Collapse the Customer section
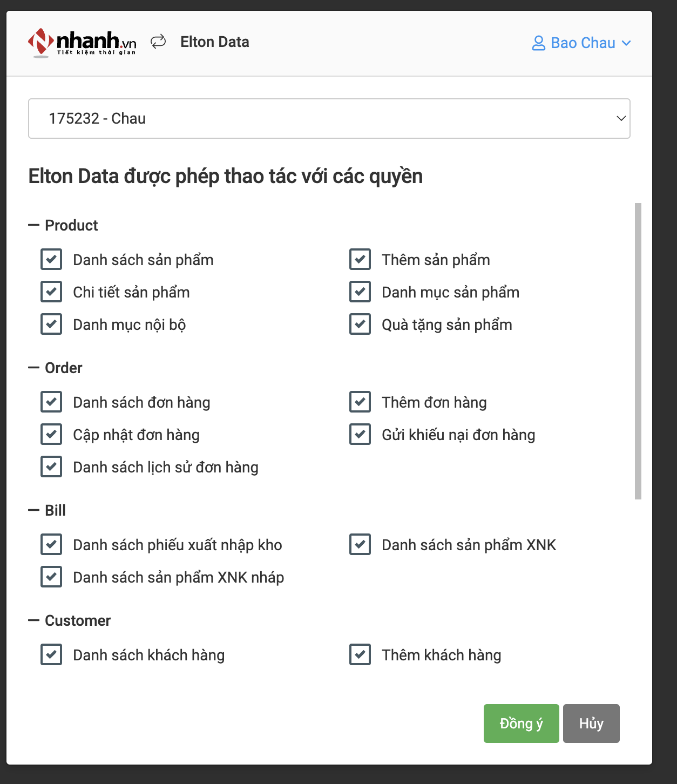 pos(33,620)
